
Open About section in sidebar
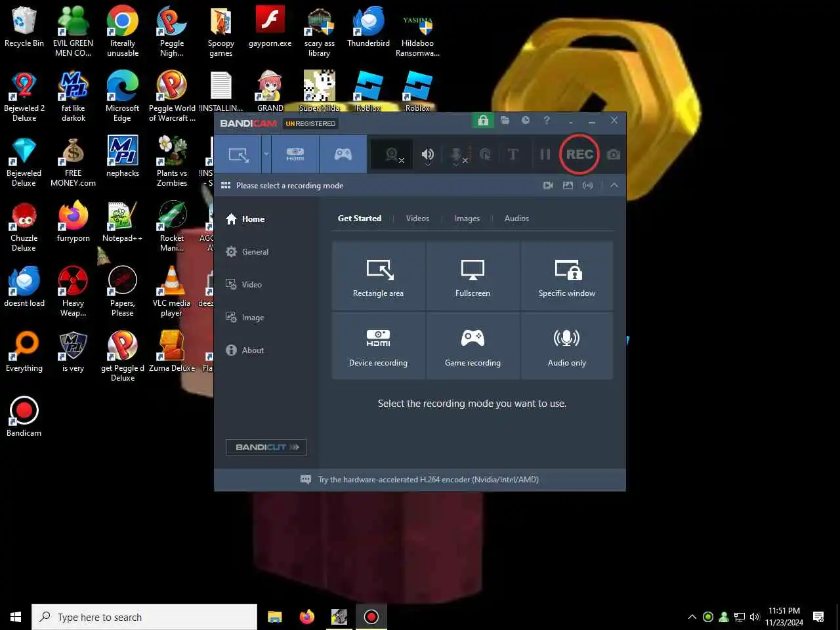tap(245, 350)
